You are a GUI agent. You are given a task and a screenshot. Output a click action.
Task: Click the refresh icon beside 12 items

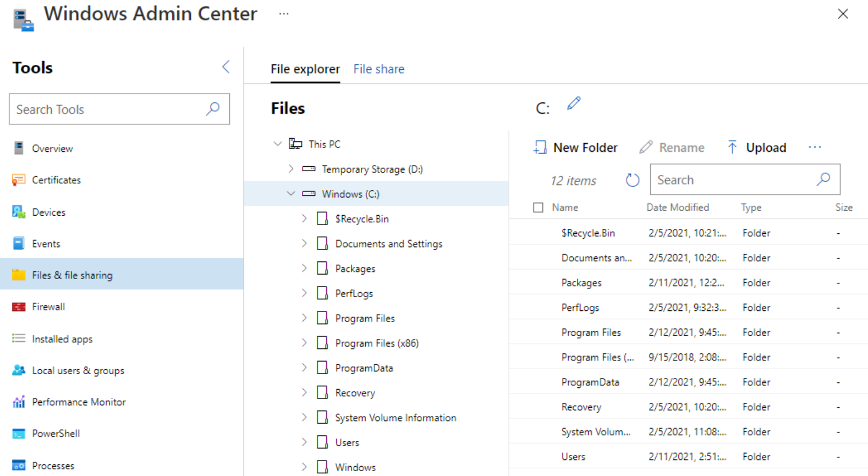[x=633, y=180]
